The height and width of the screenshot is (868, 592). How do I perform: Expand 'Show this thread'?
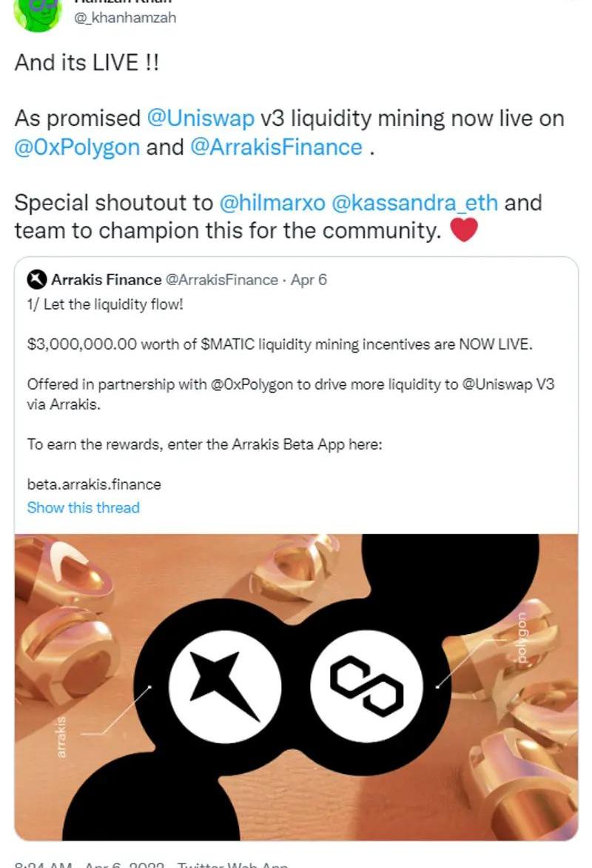(83, 507)
